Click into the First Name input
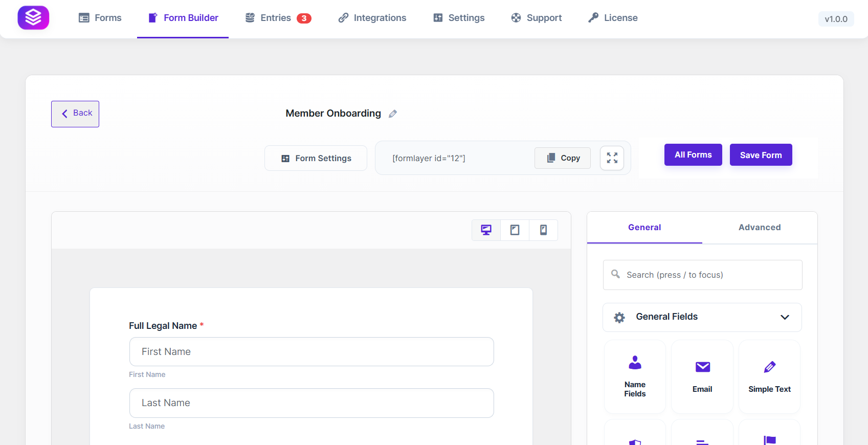Viewport: 868px width, 445px height. point(311,351)
